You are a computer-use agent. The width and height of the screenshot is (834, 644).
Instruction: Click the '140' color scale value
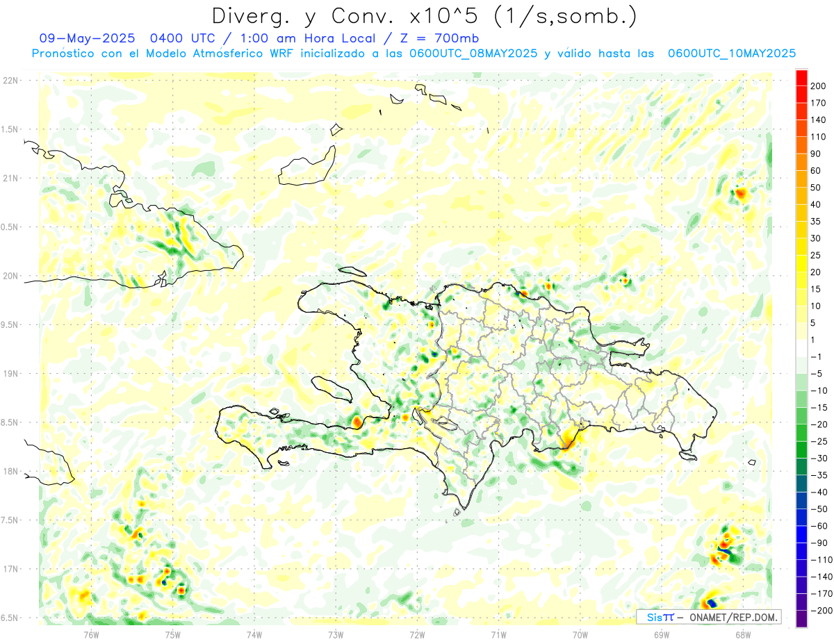pos(818,120)
